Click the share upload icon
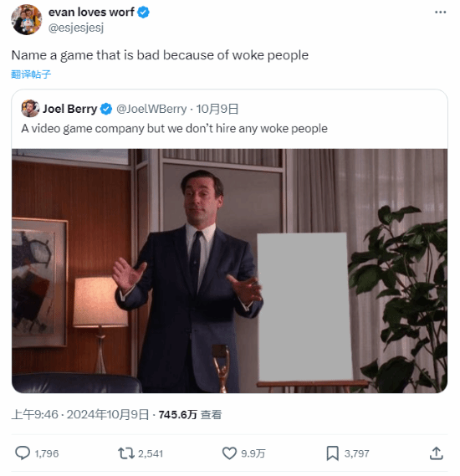Viewport: 460px width, 476px height. (x=437, y=453)
